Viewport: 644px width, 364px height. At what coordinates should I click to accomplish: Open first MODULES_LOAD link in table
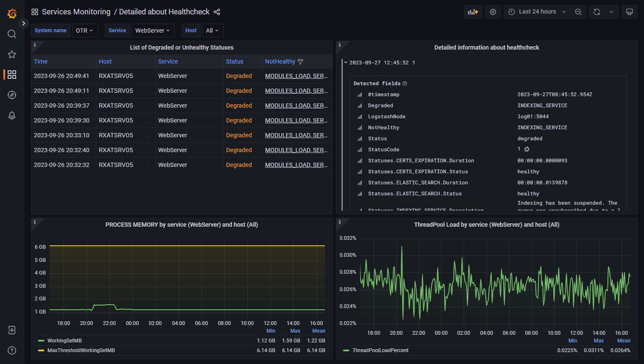(x=296, y=76)
